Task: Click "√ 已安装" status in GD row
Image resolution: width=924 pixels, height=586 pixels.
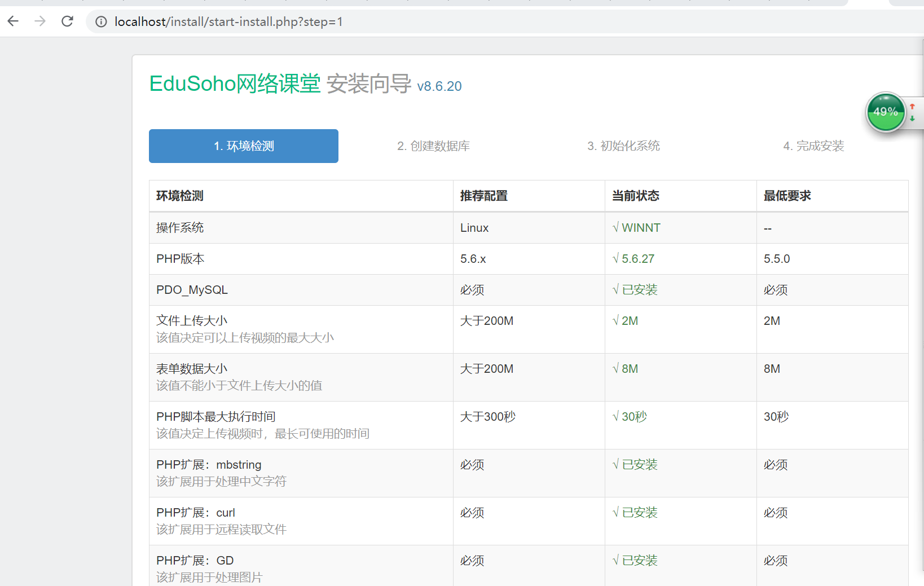Action: [635, 561]
